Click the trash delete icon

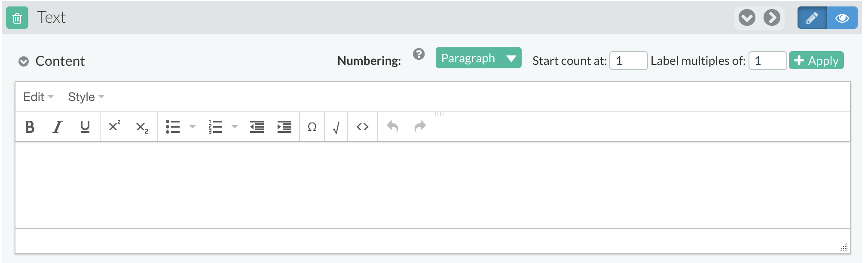coord(17,18)
